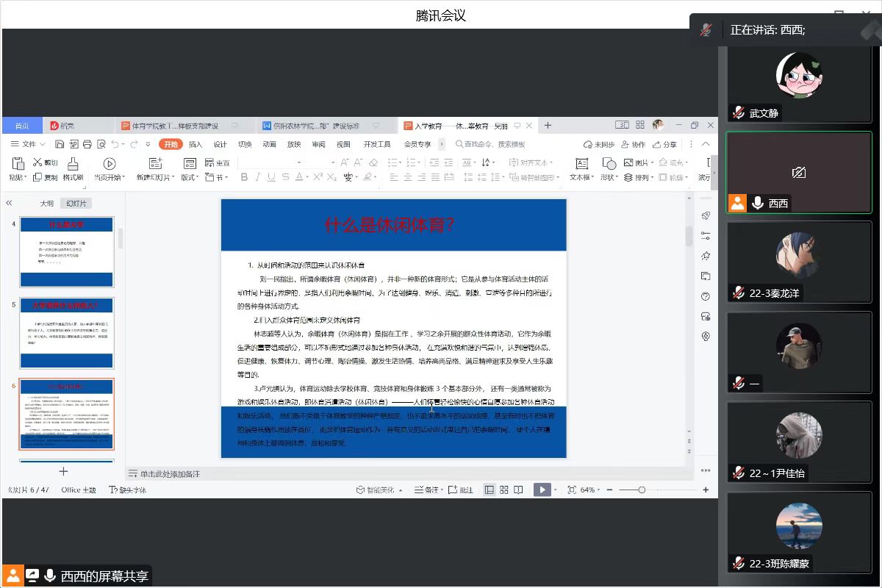Select slide 5 thumbnail in panel
The height and width of the screenshot is (588, 882).
click(67, 334)
